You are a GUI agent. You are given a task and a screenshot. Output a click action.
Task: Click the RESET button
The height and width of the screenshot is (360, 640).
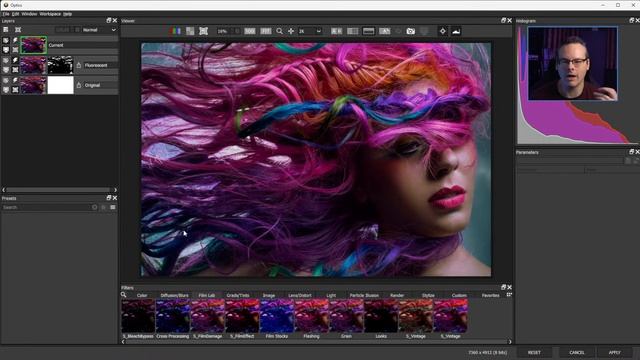tap(534, 352)
